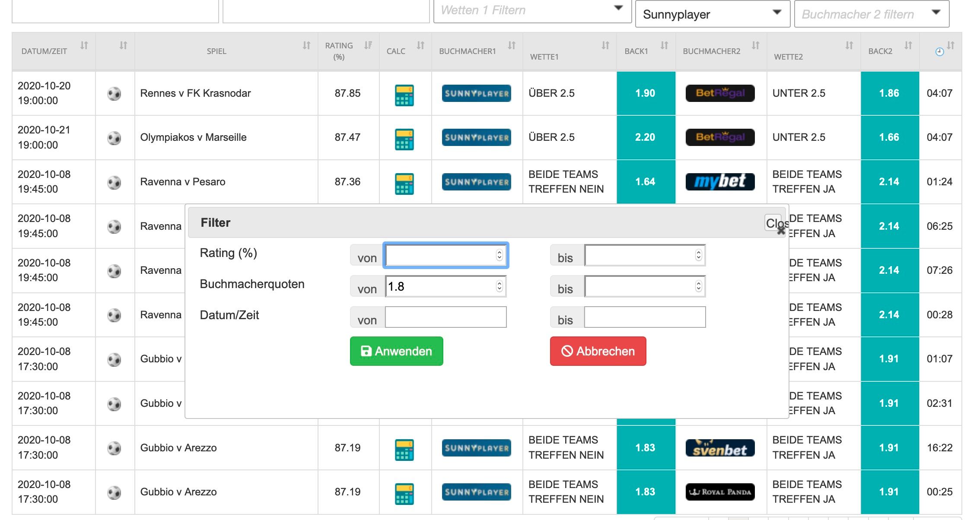Open Buchmacher 2 filtern dropdown

[x=872, y=14]
